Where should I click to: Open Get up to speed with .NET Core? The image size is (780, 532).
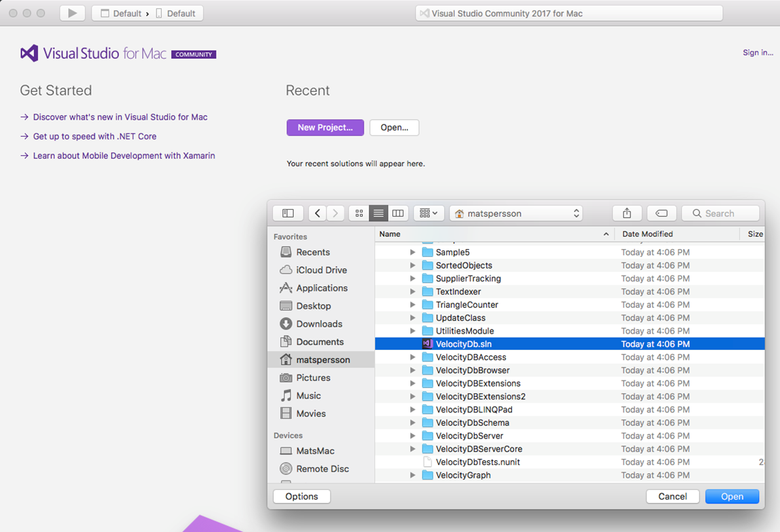click(x=95, y=136)
